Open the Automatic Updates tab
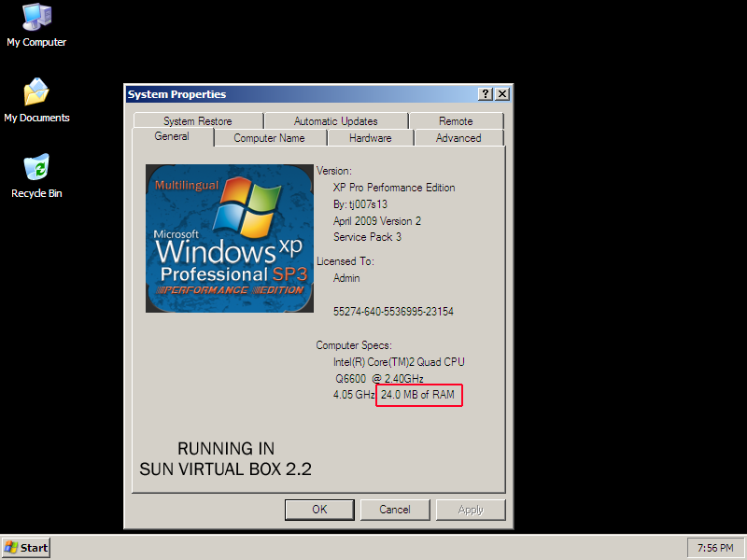747x560 pixels. (336, 121)
